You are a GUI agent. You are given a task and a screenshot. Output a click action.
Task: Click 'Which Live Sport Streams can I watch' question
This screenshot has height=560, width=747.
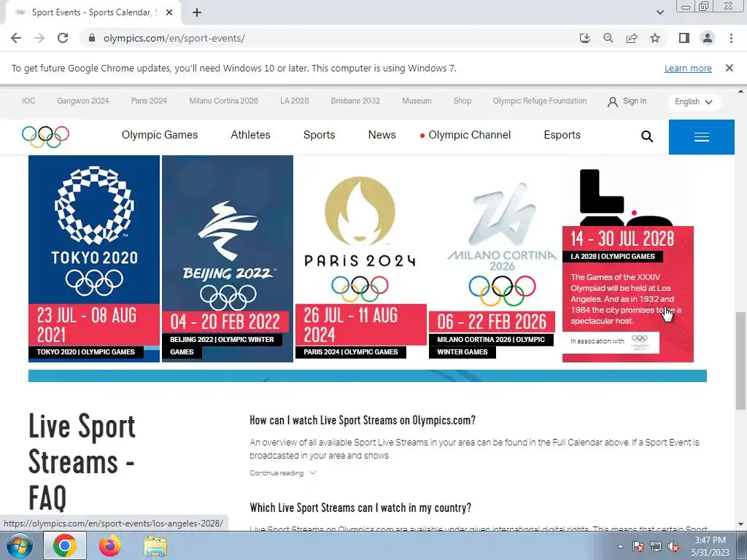360,507
